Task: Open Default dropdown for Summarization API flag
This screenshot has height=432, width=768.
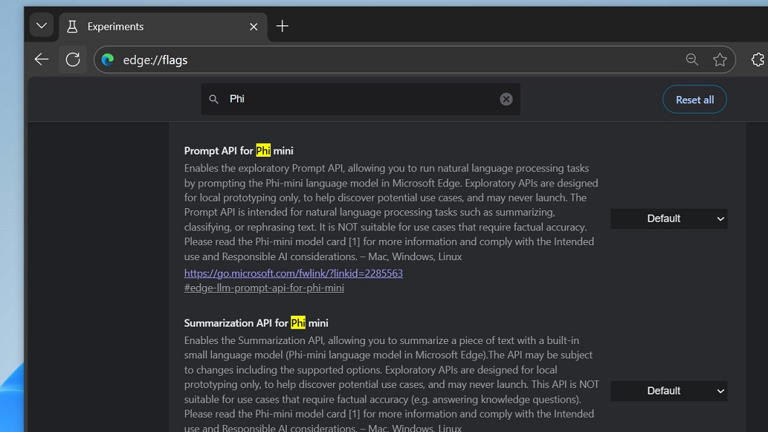Action: click(669, 391)
